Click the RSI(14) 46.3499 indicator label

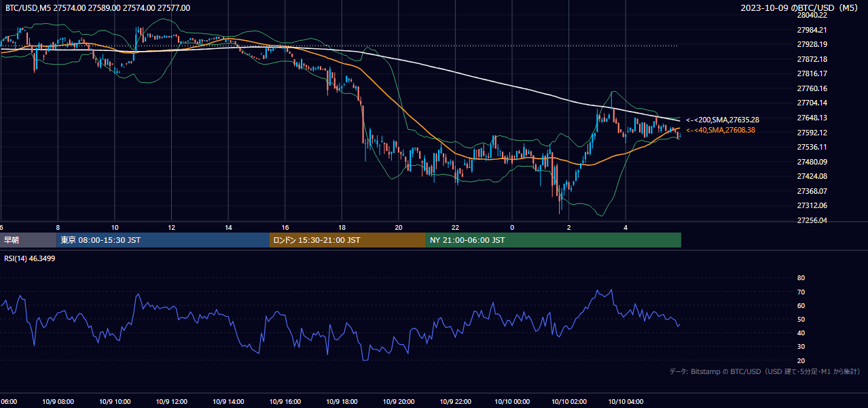(31, 258)
